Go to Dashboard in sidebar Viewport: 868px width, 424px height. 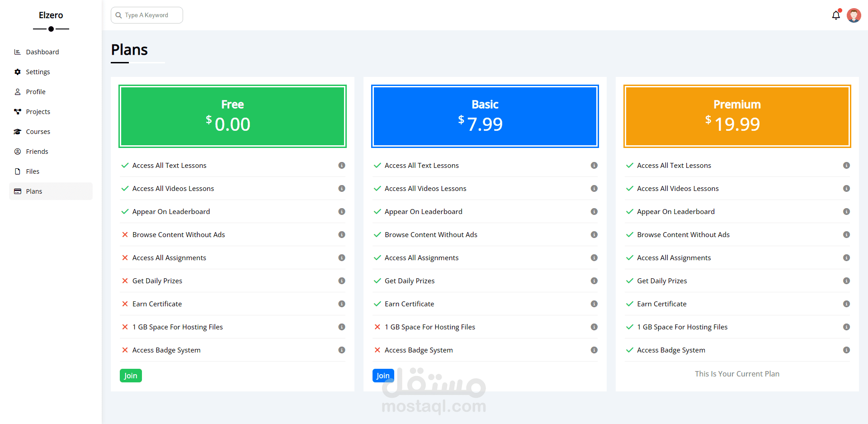coord(51,52)
